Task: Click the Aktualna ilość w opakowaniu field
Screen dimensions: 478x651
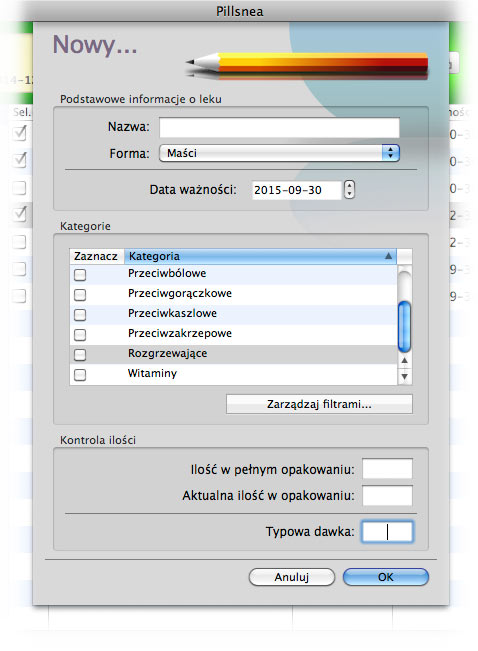Action: pos(387,495)
